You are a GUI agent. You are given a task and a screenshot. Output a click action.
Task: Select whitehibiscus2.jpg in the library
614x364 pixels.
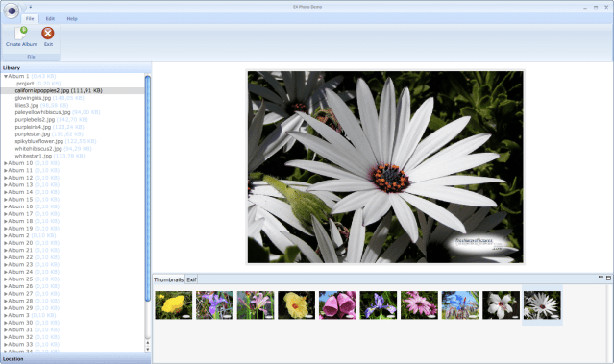(x=53, y=149)
